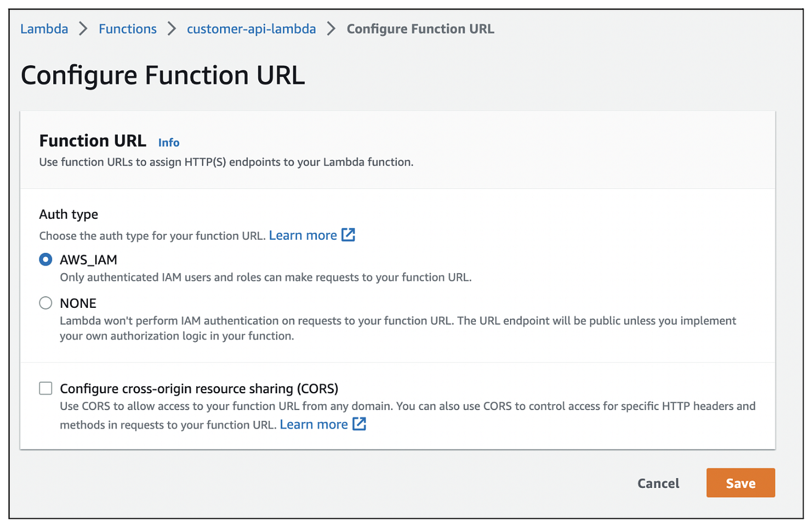Screen dimensions: 812x529
Task: Select the AWS_IAM radio button
Action: point(45,260)
